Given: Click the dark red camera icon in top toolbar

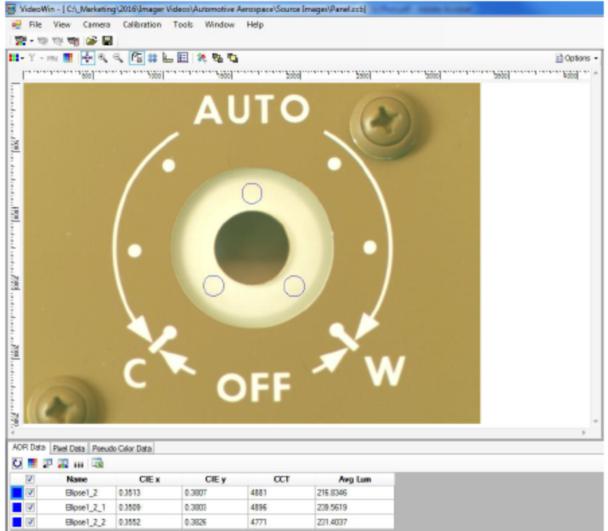Looking at the screenshot, I should pyautogui.click(x=73, y=41).
